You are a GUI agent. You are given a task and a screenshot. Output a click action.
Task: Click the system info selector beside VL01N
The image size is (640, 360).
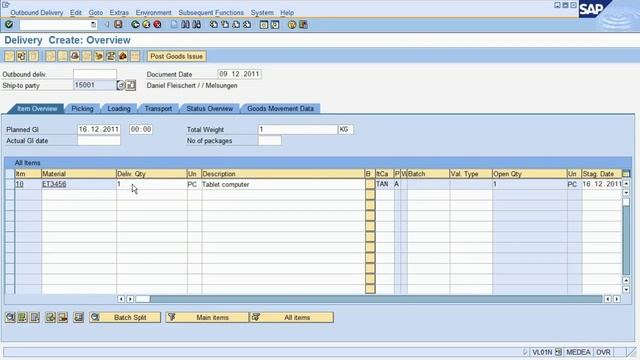point(558,352)
